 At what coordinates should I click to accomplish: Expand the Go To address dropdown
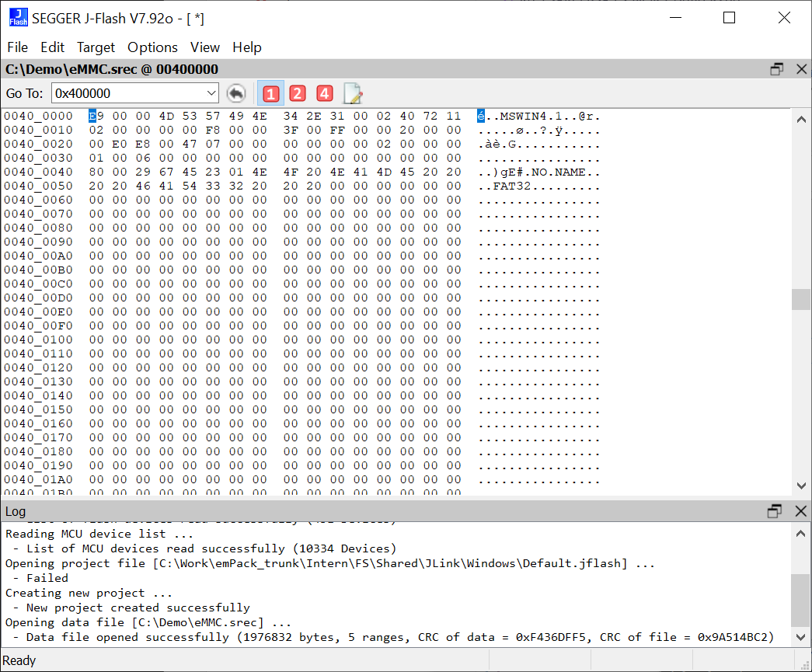point(211,94)
